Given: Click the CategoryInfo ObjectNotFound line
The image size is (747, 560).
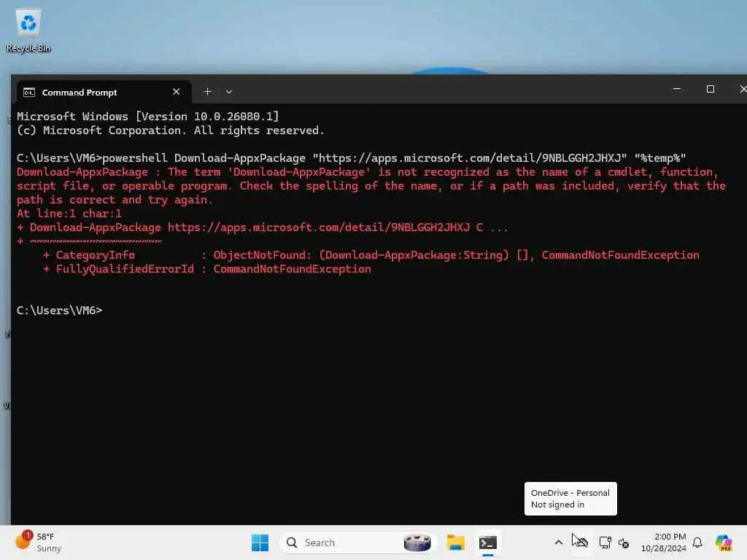Looking at the screenshot, I should 371,255.
